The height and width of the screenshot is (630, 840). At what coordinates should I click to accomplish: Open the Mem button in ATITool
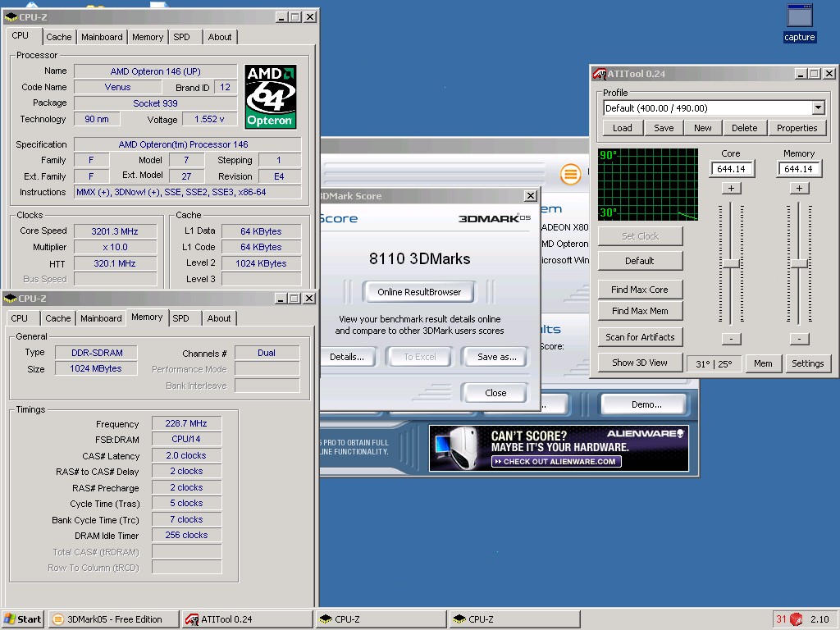point(763,363)
